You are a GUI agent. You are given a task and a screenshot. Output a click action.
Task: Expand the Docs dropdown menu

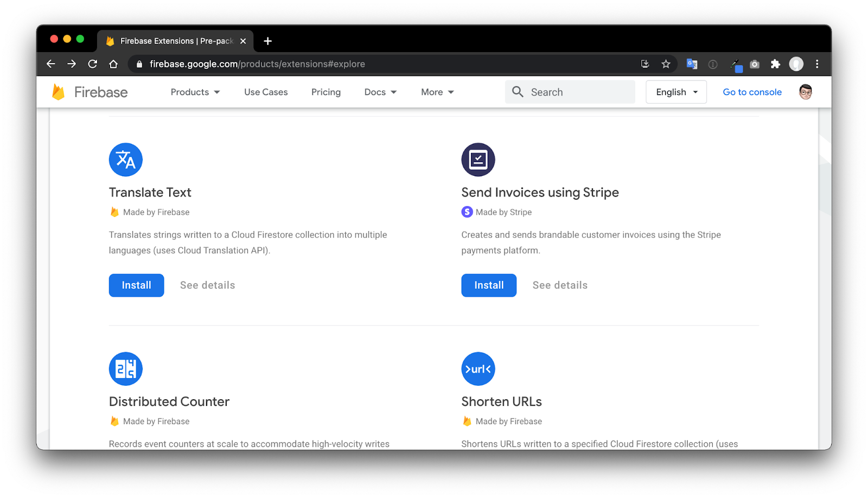pos(380,92)
